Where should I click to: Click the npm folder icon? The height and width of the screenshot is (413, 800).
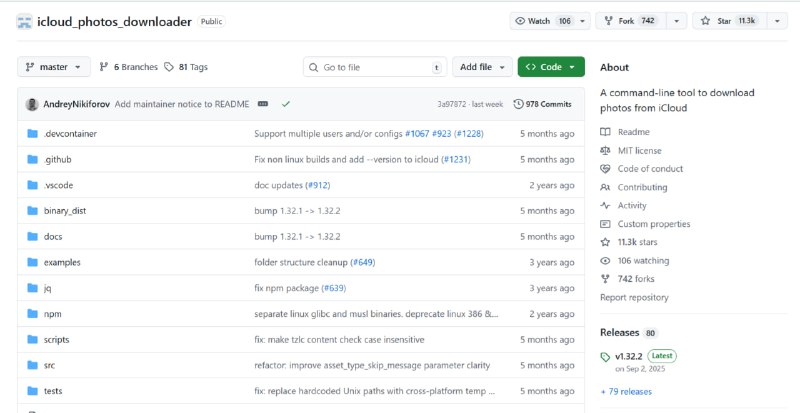[33, 314]
